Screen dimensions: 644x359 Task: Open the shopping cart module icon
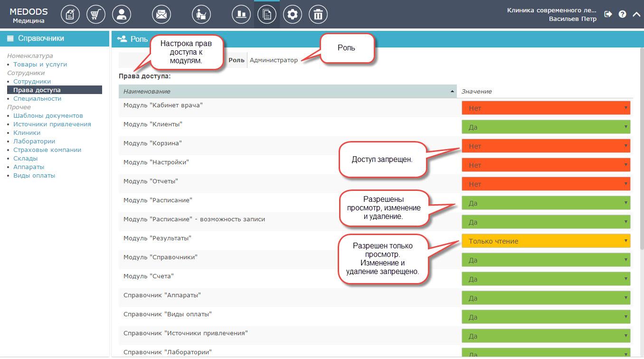coord(96,14)
